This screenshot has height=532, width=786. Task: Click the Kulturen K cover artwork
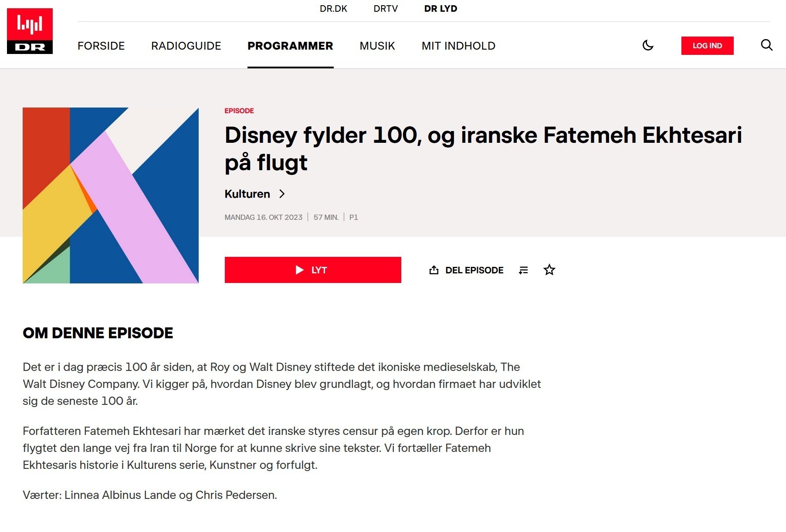tap(111, 195)
